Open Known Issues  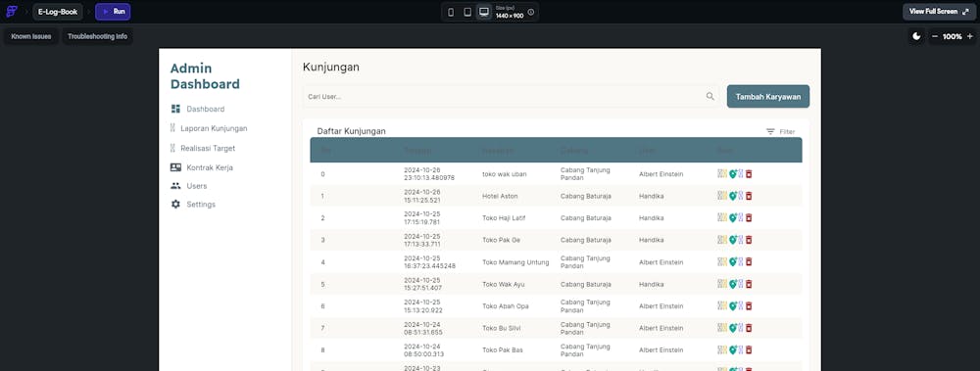[x=31, y=36]
